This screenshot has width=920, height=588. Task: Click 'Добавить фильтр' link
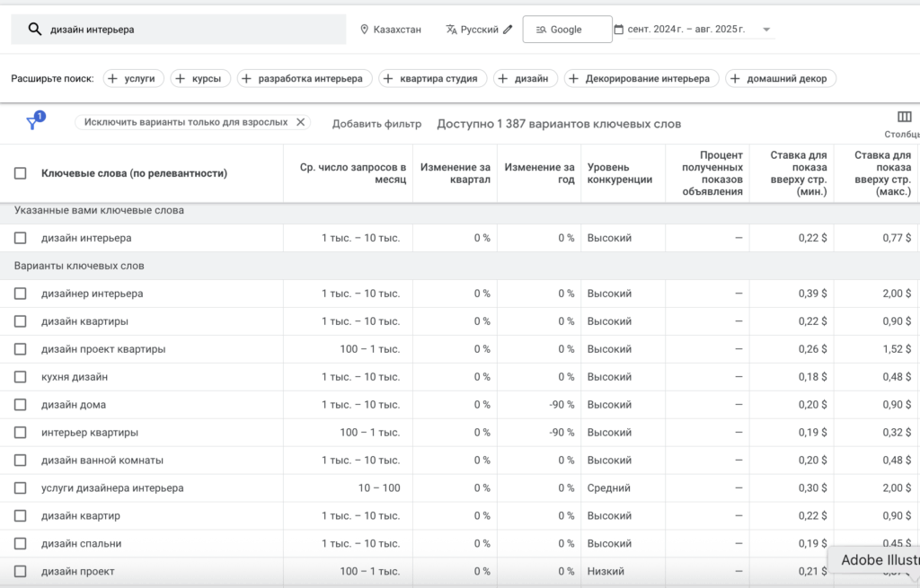coord(376,124)
